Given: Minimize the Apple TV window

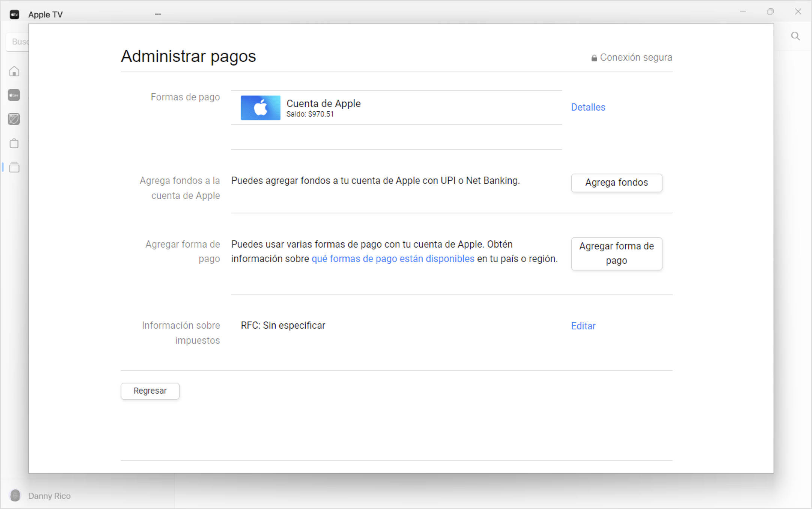Looking at the screenshot, I should click(x=743, y=12).
